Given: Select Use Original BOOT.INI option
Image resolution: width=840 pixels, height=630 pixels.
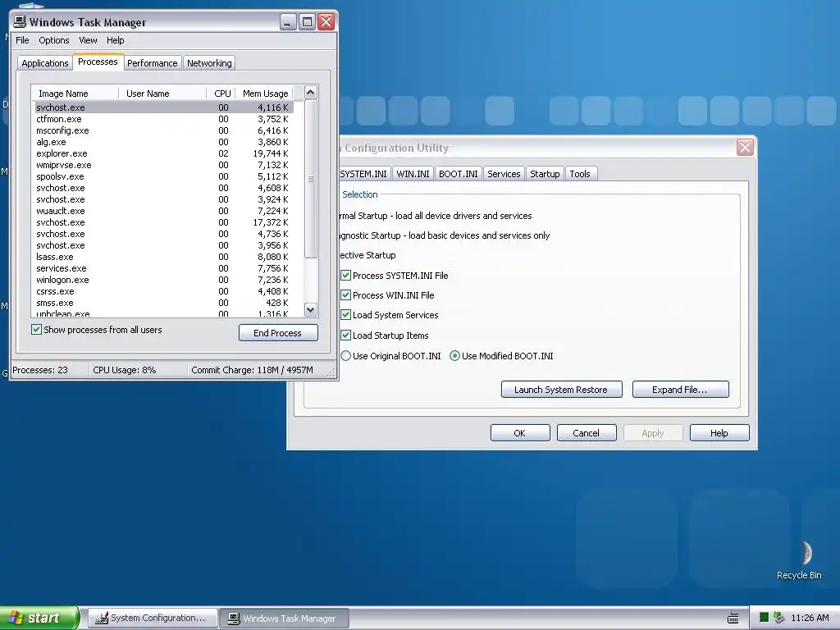Looking at the screenshot, I should click(x=346, y=356).
